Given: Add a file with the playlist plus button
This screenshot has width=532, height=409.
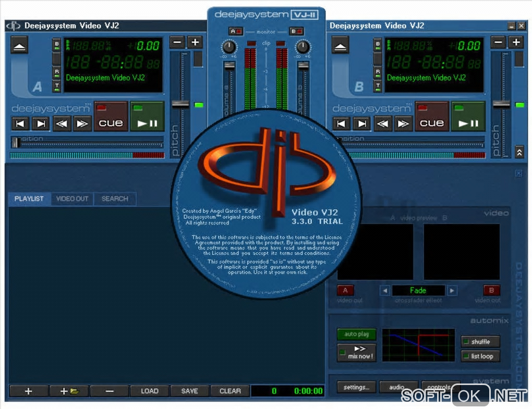Looking at the screenshot, I should 29,391.
